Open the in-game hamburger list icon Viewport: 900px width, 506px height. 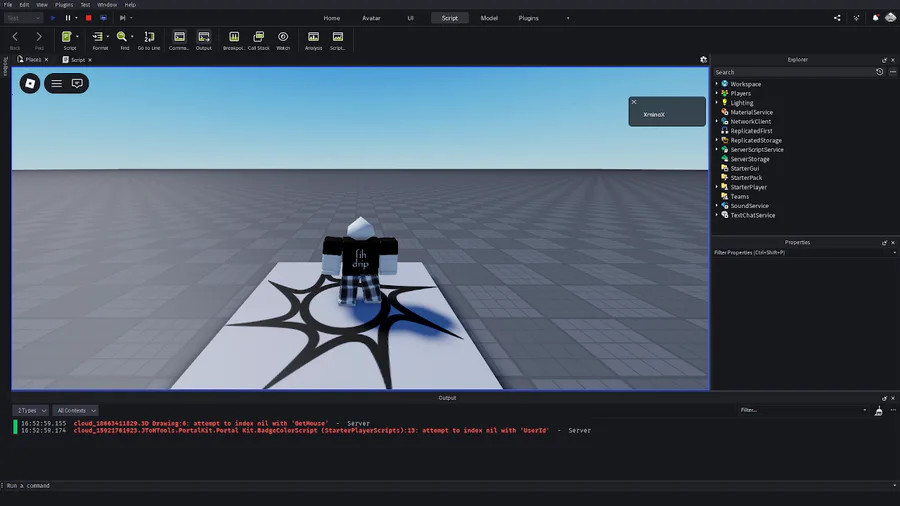pyautogui.click(x=56, y=84)
